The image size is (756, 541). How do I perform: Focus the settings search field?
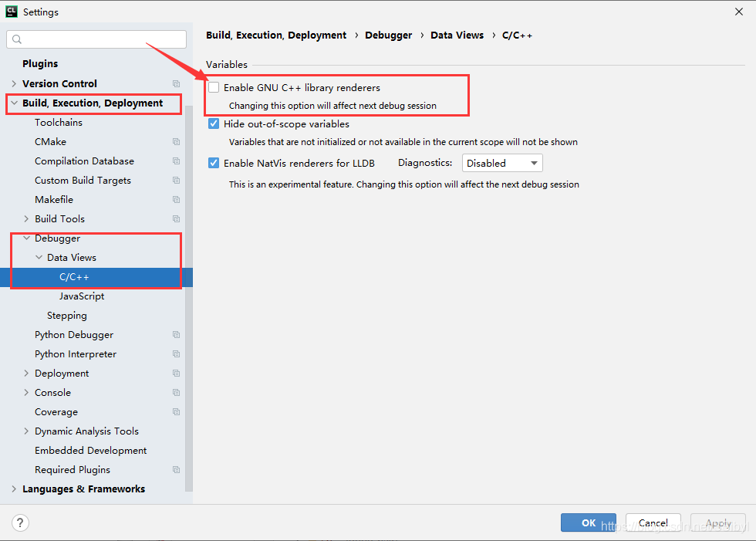[x=96, y=39]
